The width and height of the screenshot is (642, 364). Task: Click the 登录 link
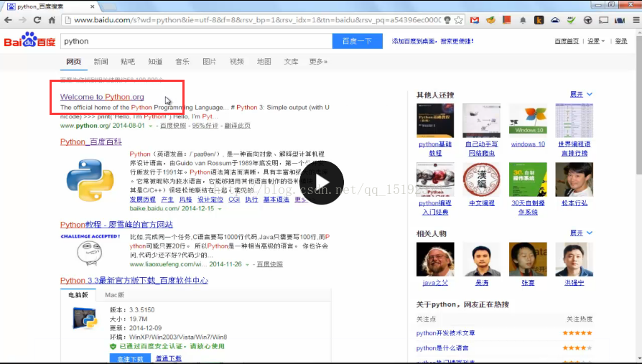point(621,41)
